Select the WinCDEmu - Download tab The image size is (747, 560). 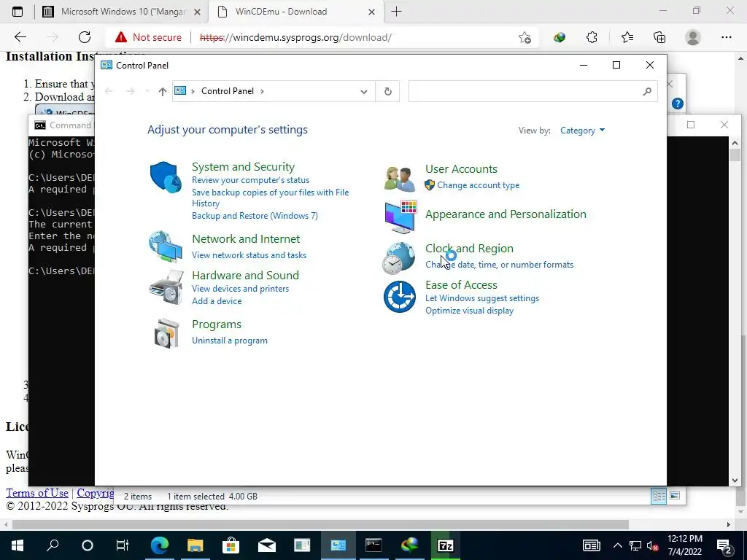[x=295, y=12]
